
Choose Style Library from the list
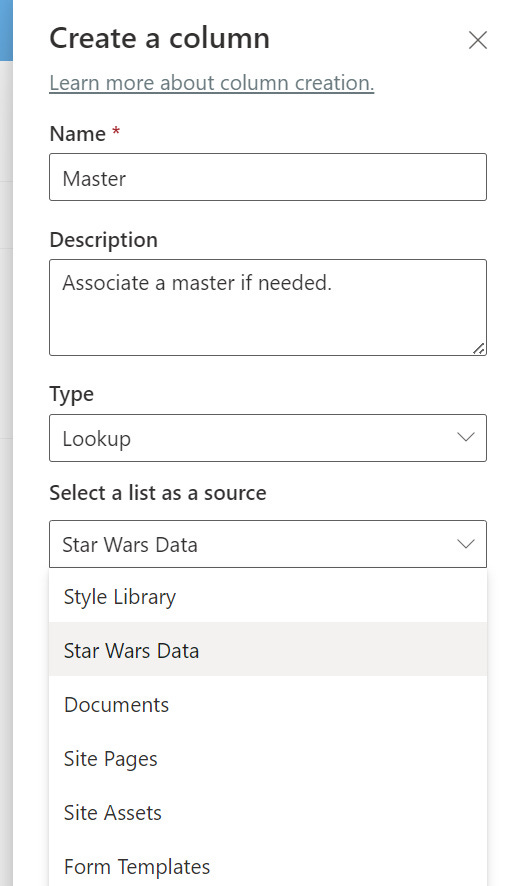pos(268,597)
